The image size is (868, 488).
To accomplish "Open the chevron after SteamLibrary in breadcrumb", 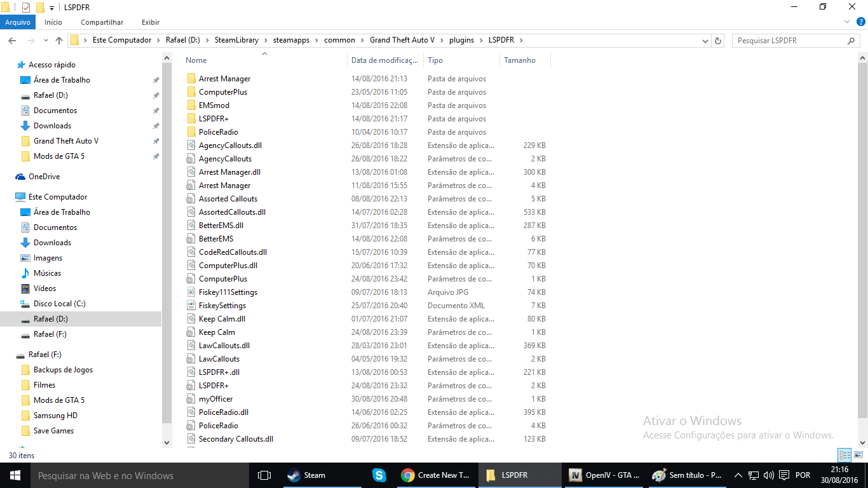I will (x=266, y=40).
